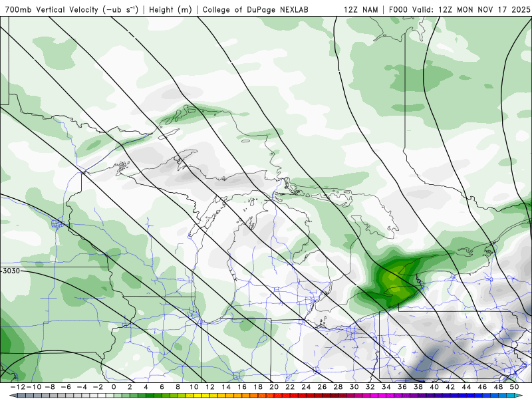The image size is (532, 399).
Task: Click the 24 value on the color scale
Action: click(x=306, y=387)
